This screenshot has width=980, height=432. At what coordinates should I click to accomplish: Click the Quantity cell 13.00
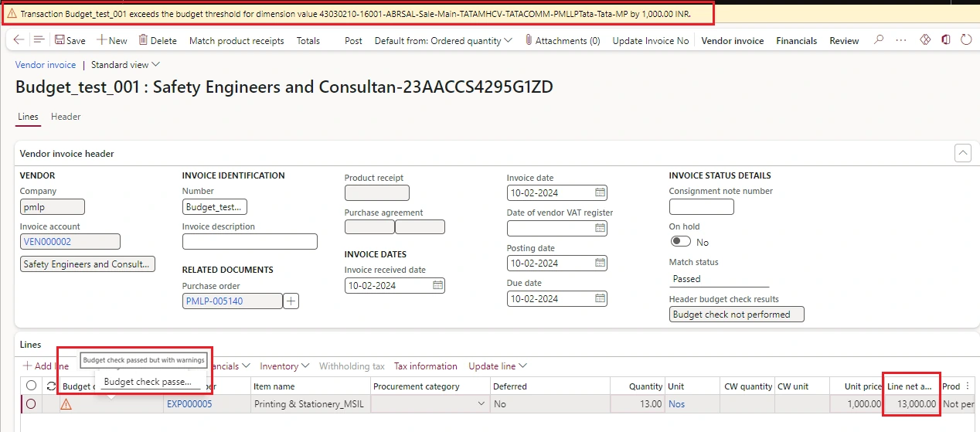pyautogui.click(x=638, y=403)
